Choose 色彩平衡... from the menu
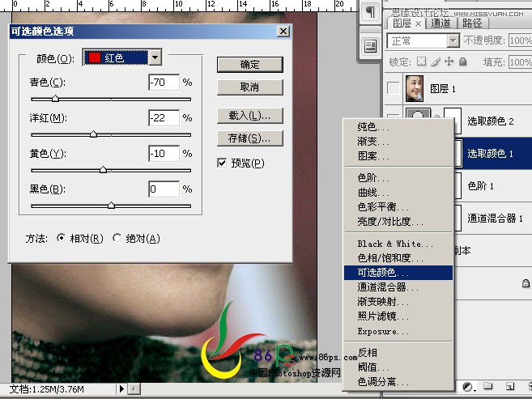Screen dimensions: 532x399 398,207
